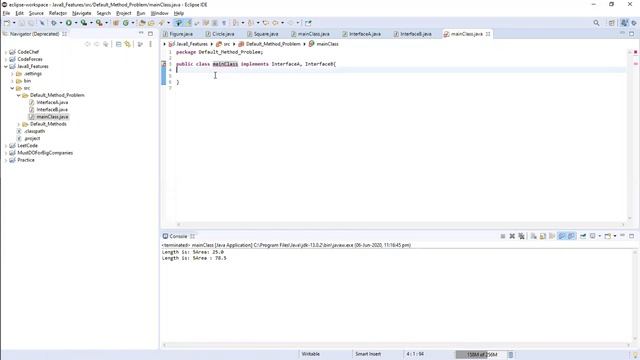This screenshot has width=640, height=360.
Task: Expand the Default_Methods folder
Action: pyautogui.click(x=19, y=124)
